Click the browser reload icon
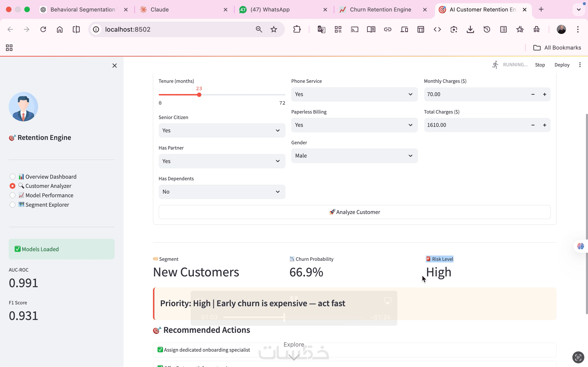 (43, 29)
